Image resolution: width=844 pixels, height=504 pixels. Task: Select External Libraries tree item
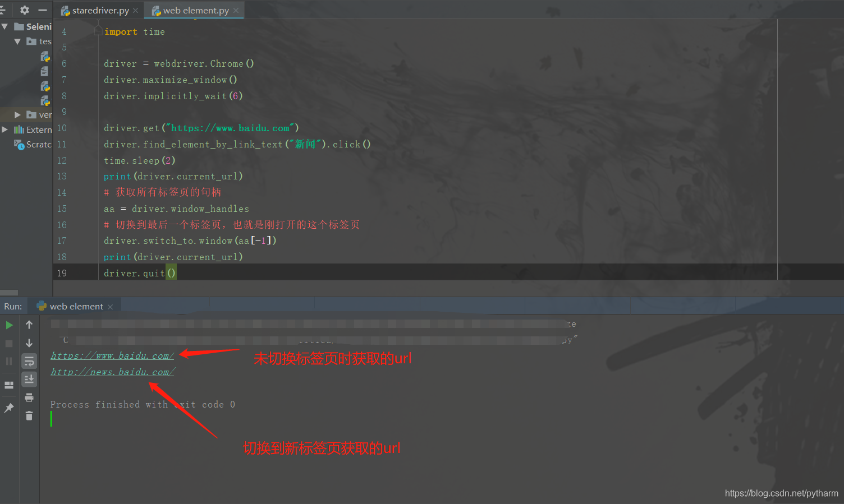(x=33, y=130)
